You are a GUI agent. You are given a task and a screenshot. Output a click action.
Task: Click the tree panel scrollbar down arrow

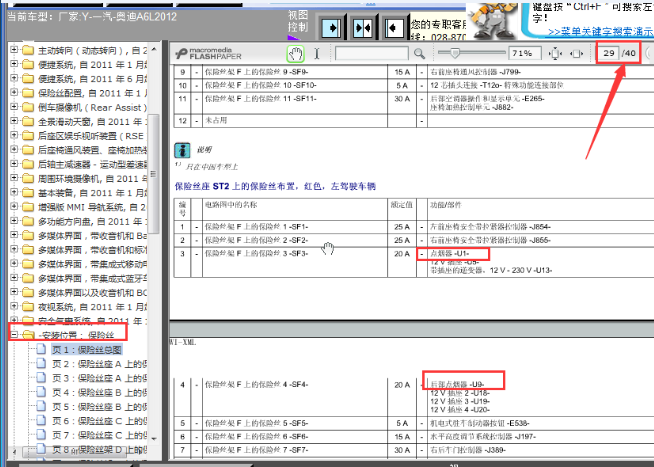[x=154, y=439]
